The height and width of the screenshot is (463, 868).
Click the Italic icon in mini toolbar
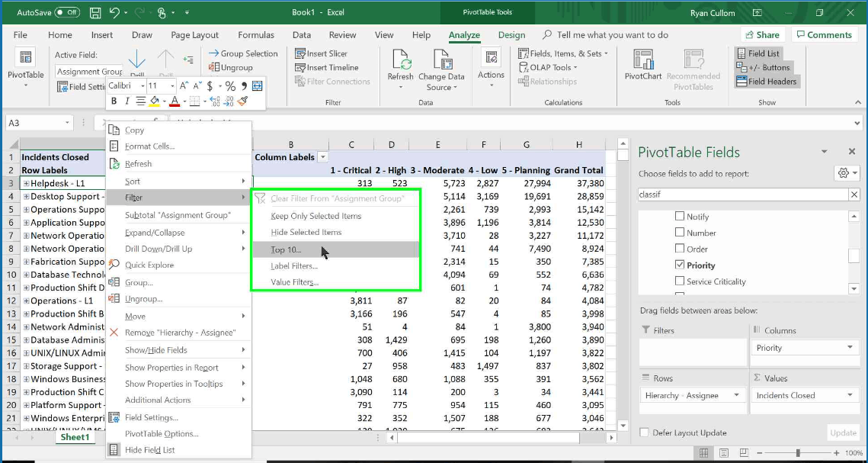click(x=127, y=101)
